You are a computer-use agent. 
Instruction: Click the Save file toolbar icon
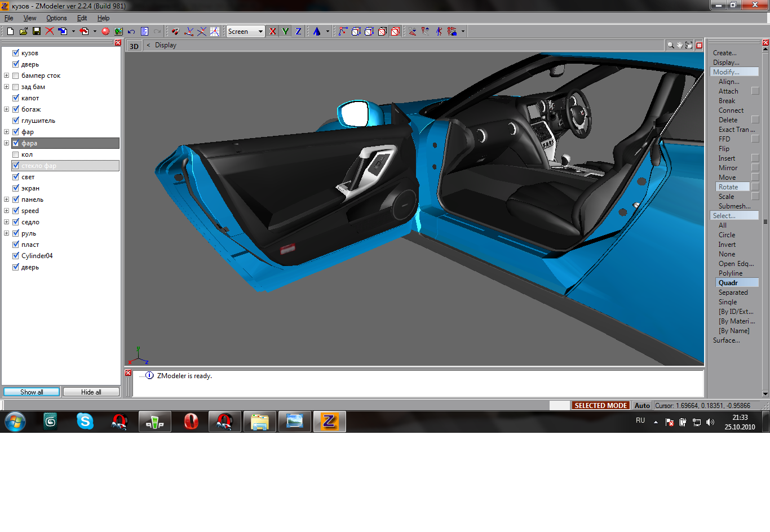(37, 32)
